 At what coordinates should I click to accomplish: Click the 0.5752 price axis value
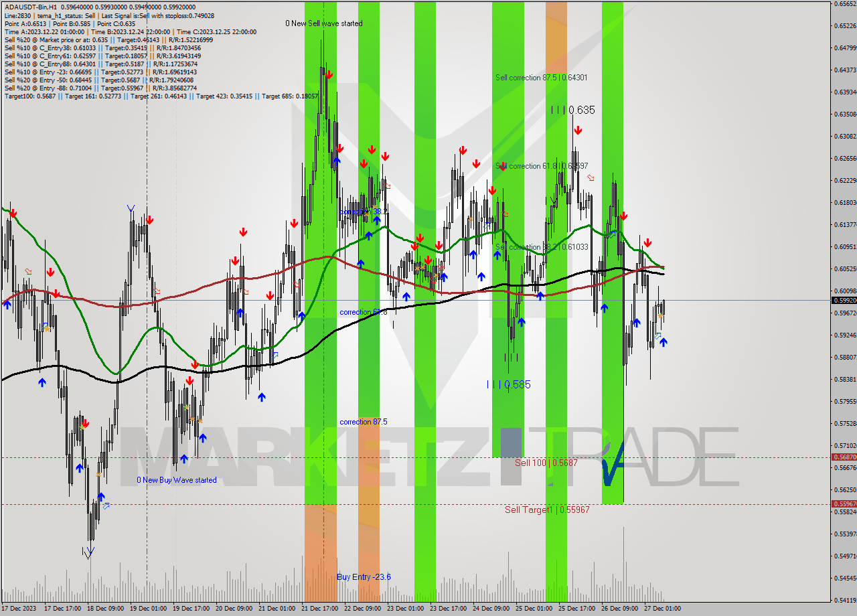(x=846, y=423)
